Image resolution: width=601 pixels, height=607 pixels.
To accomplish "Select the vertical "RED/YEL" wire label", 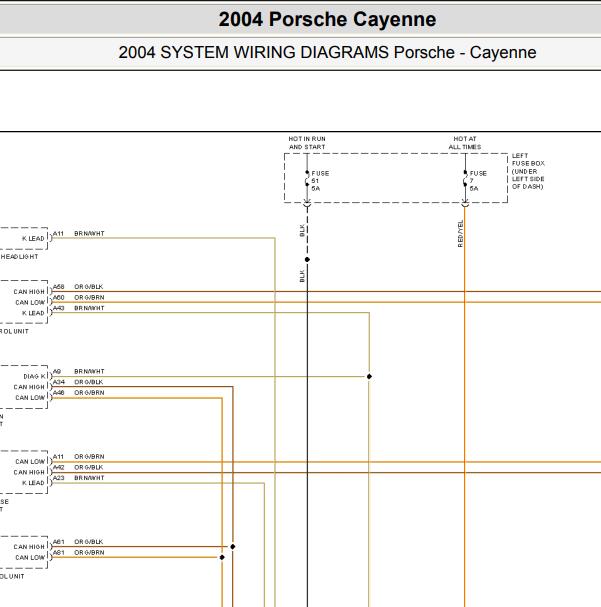I will pos(460,234).
